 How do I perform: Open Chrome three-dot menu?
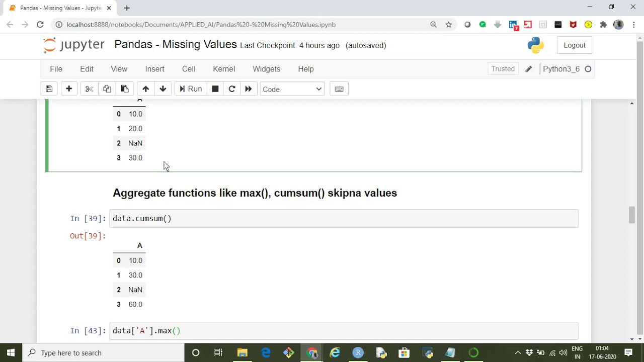633,24
